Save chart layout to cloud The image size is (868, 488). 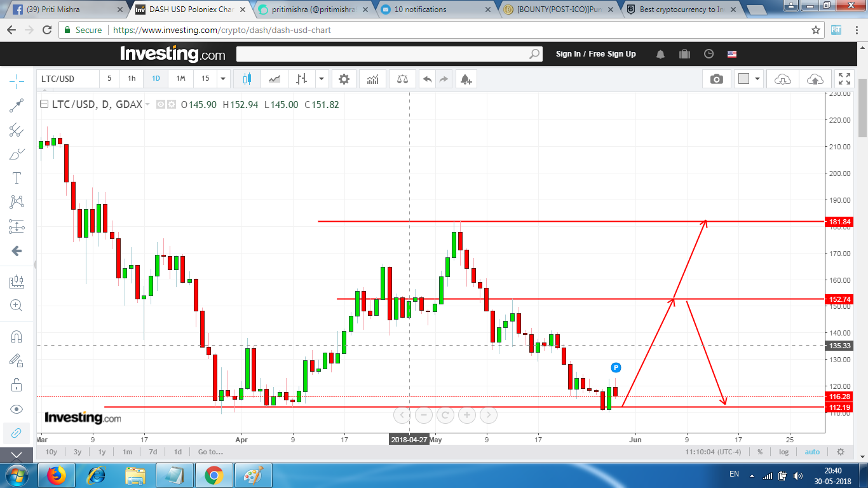pyautogui.click(x=815, y=79)
